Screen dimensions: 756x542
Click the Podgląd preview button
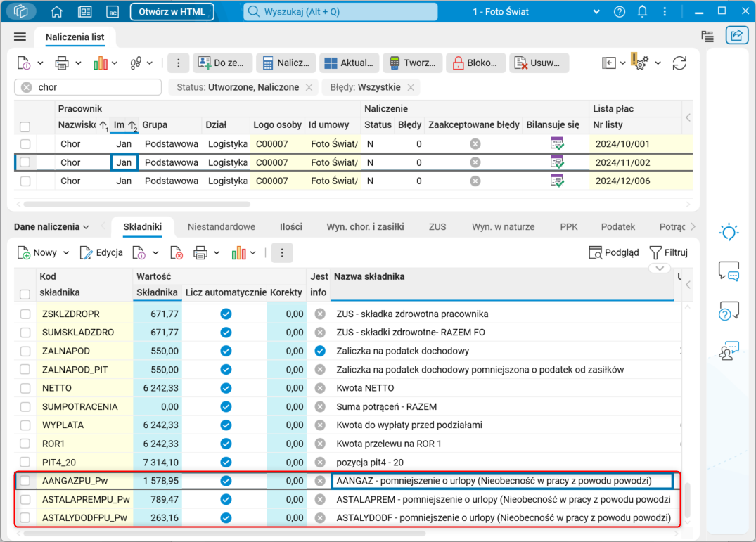[x=613, y=252]
